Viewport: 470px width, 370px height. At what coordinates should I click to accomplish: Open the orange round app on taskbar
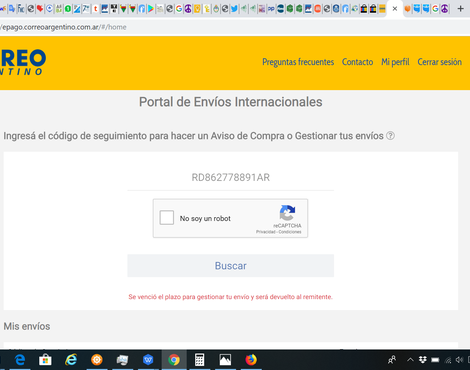point(97,360)
